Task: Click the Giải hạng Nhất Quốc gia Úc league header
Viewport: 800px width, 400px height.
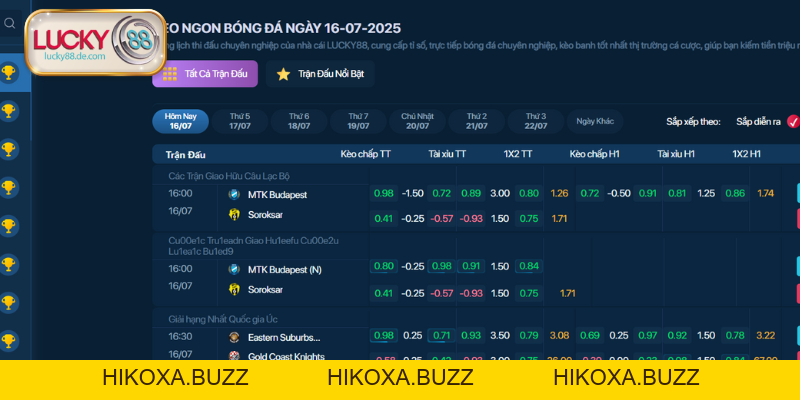Action: (223, 319)
